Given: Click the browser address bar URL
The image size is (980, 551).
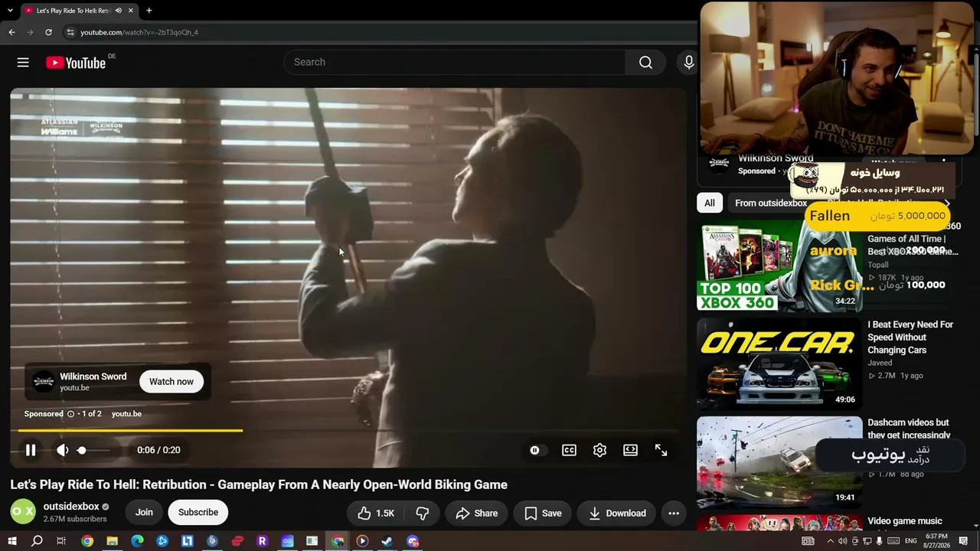Looking at the screenshot, I should click(139, 32).
